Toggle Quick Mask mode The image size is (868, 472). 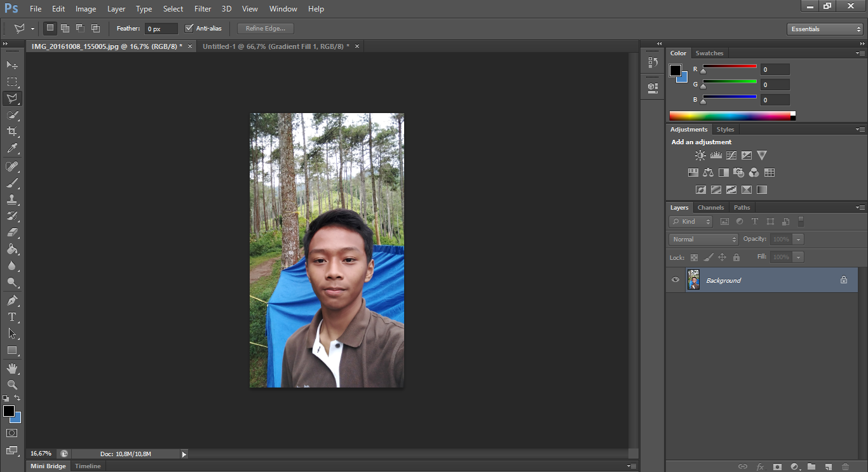(12, 433)
